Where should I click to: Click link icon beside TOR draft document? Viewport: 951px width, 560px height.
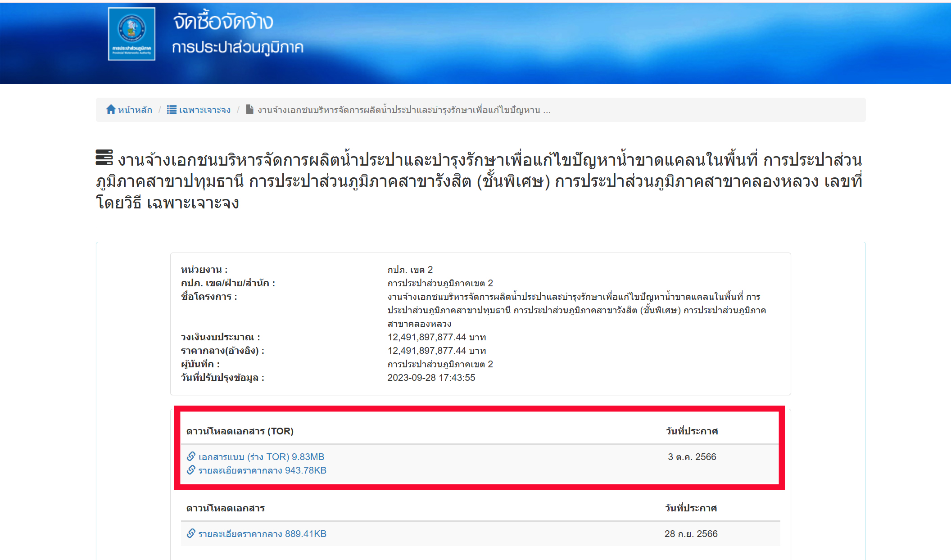(x=191, y=456)
